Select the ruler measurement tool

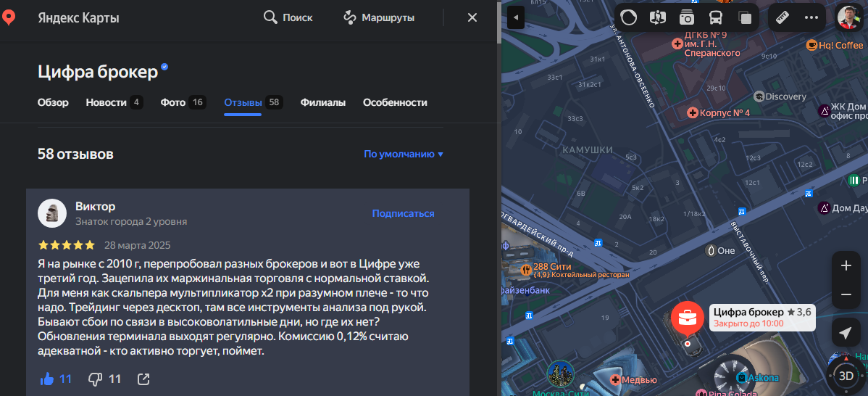tap(783, 17)
